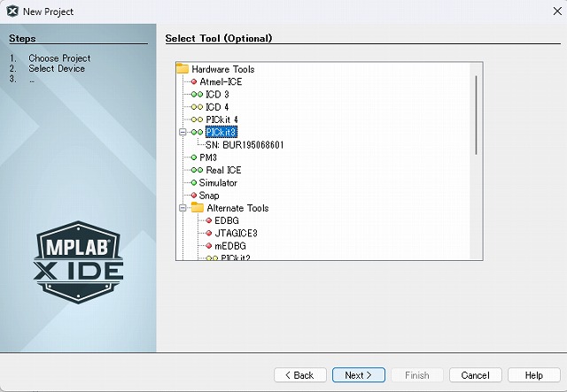The height and width of the screenshot is (392, 567).
Task: Pick the PM3 programmer entry
Action: click(x=208, y=158)
